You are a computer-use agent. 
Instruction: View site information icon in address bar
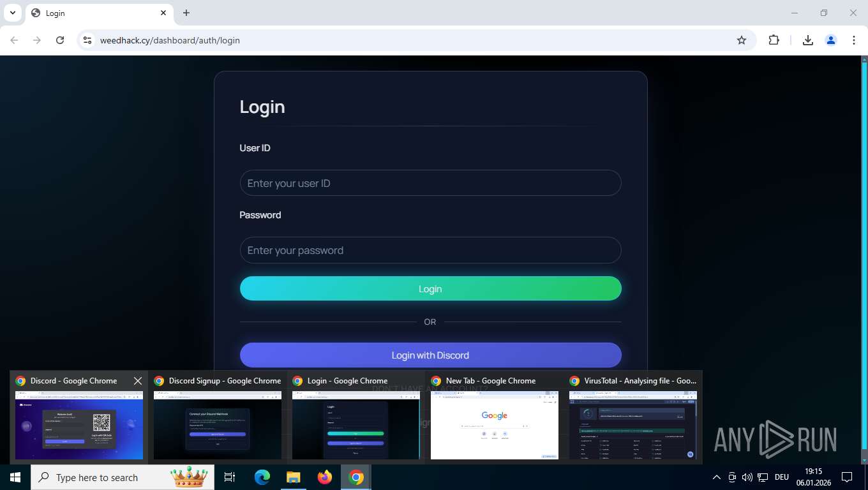tap(87, 40)
